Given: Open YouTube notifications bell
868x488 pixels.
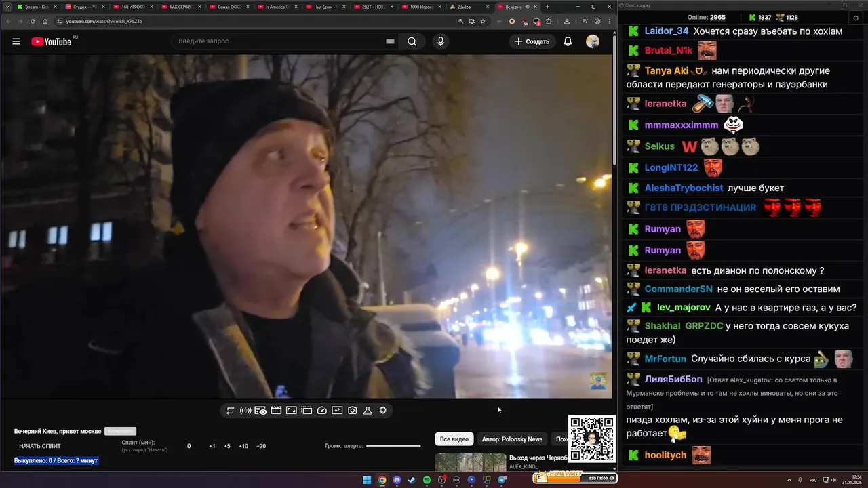Looking at the screenshot, I should (568, 41).
